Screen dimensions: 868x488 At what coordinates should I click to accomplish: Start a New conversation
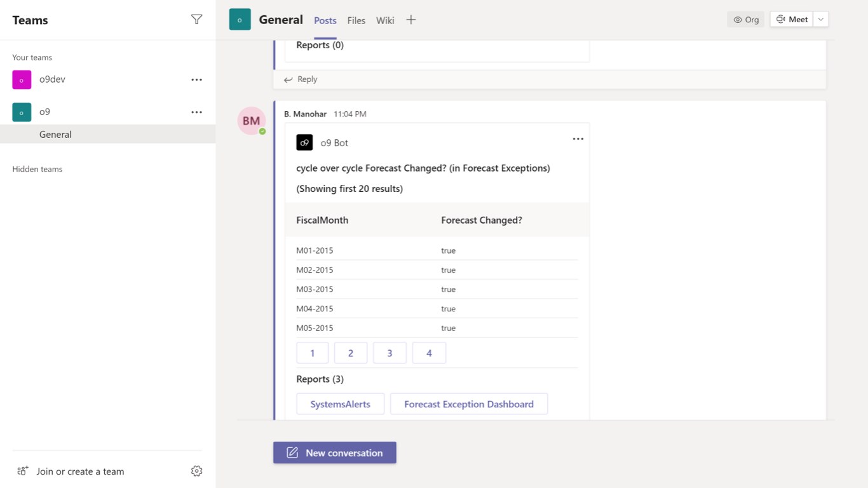(x=335, y=452)
